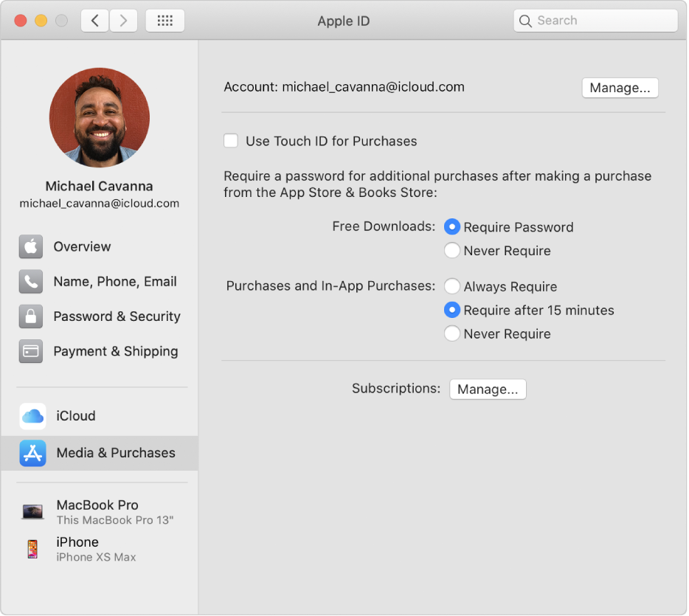Image resolution: width=689 pixels, height=616 pixels.
Task: Click Michael Cavanna's profile photo
Action: click(x=100, y=117)
